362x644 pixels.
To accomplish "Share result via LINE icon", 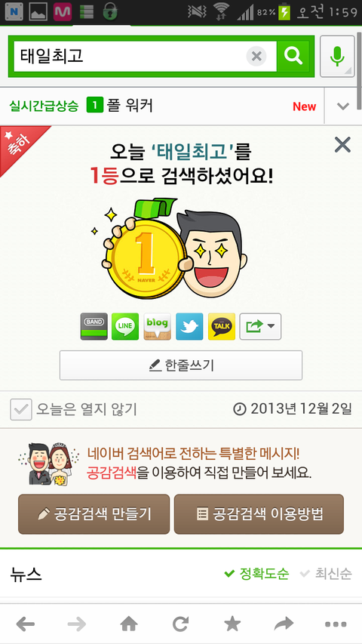I will coord(125,326).
